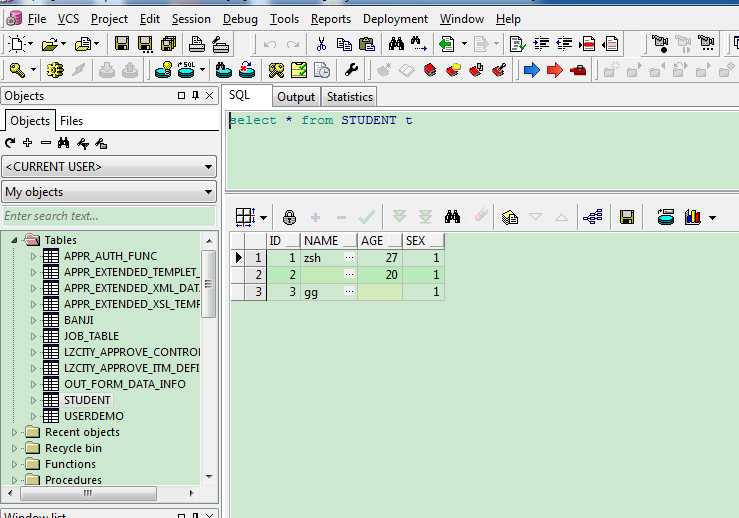This screenshot has width=739, height=518.
Task: Collapse the Tables tree folder
Action: 14,240
